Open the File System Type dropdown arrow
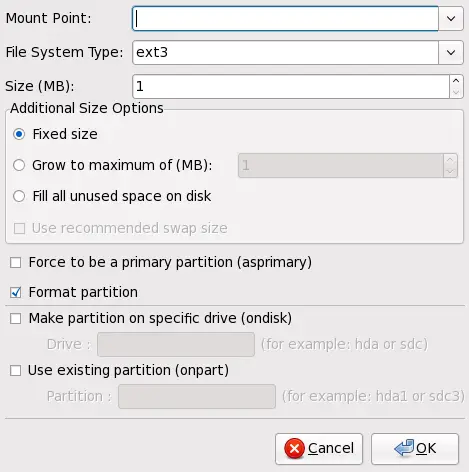 451,53
